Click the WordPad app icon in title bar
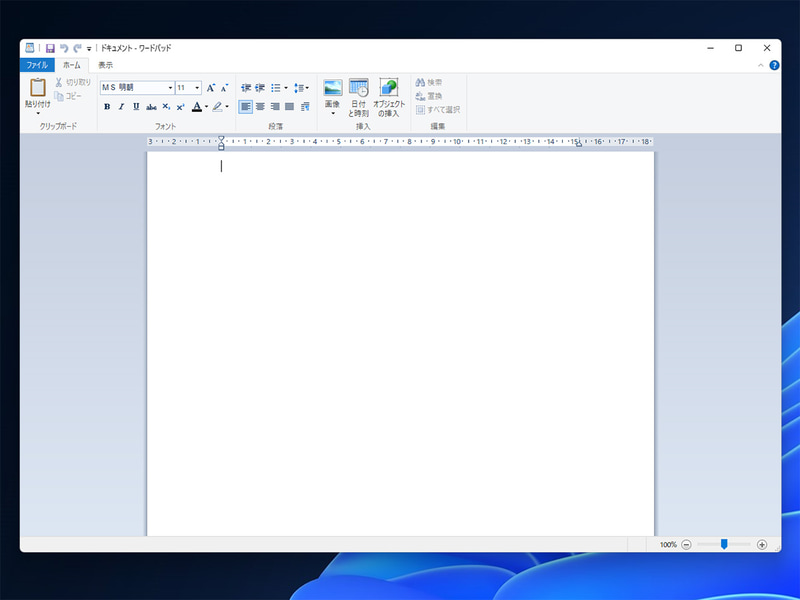The image size is (800, 600). [30, 48]
